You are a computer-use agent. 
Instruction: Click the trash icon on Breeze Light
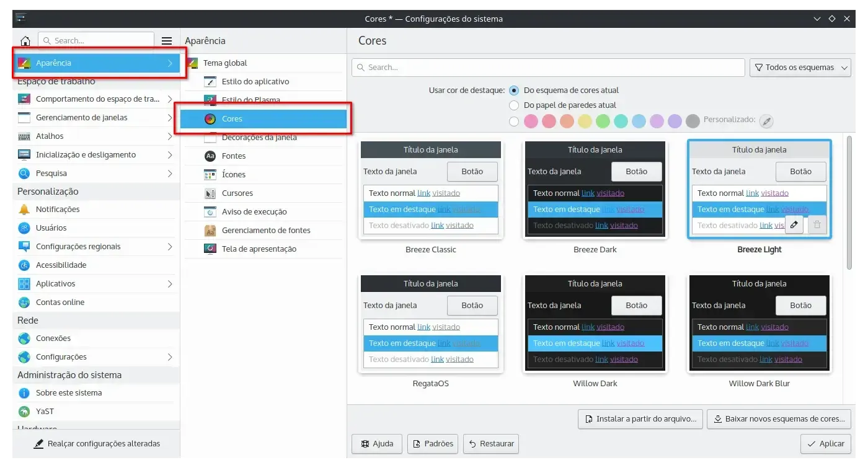pos(817,225)
